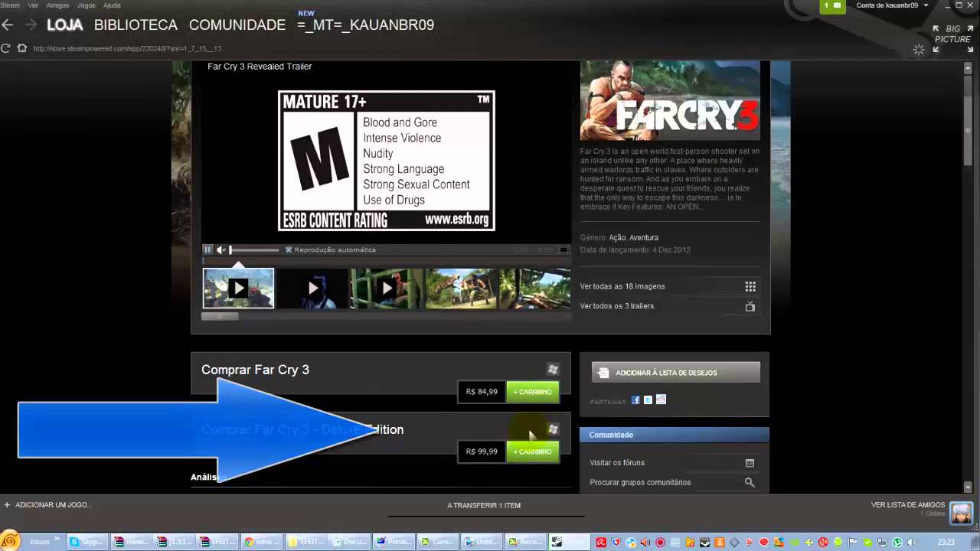The image size is (980, 551).
Task: Share the page on Facebook
Action: [635, 400]
